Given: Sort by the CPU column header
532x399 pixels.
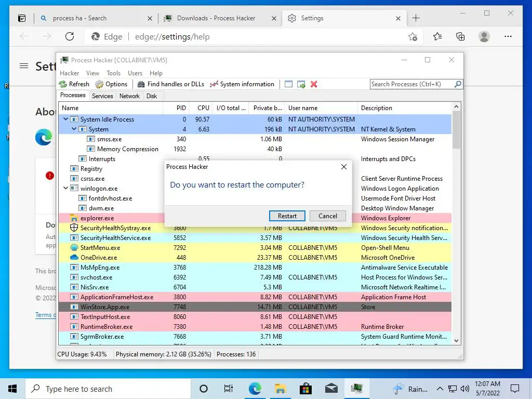Looking at the screenshot, I should pos(201,108).
